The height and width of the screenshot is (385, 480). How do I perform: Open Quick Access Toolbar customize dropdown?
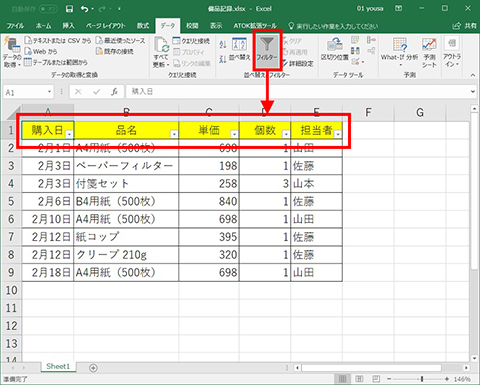tap(119, 9)
